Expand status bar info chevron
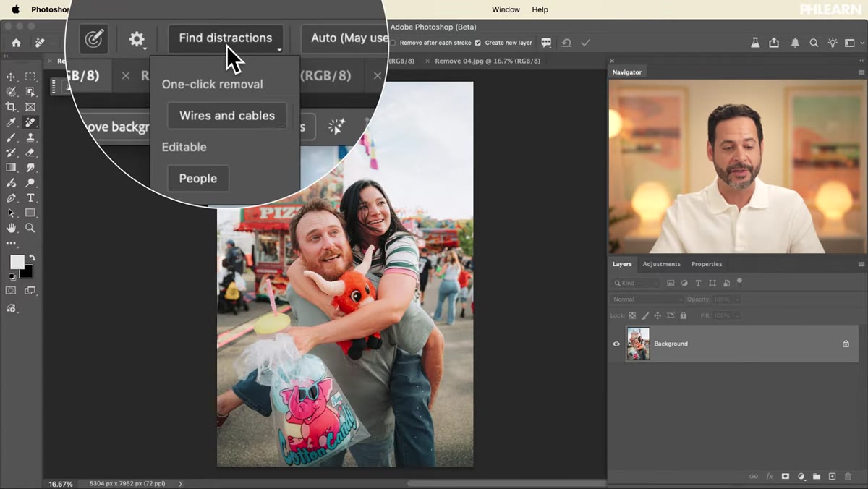Viewport: 868px width, 489px height. tap(180, 483)
